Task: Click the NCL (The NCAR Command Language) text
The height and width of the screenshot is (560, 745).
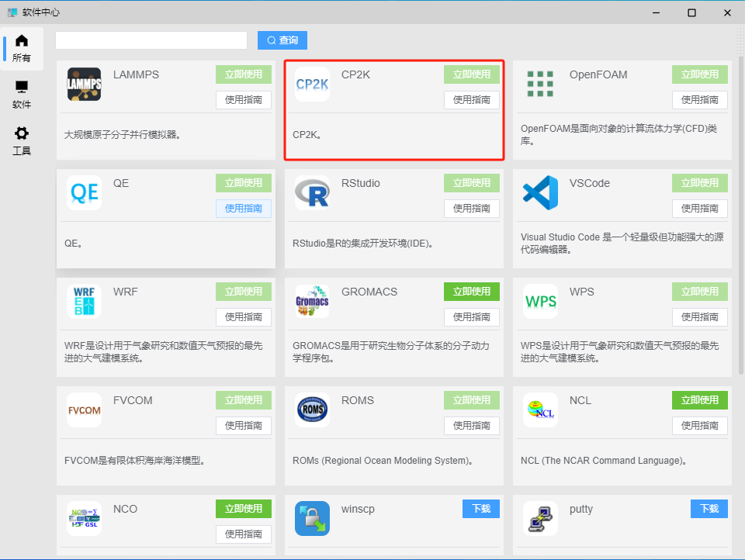Action: (604, 461)
